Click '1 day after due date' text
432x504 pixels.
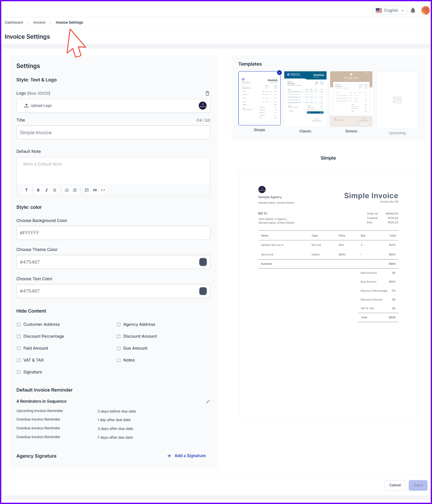[114, 420]
